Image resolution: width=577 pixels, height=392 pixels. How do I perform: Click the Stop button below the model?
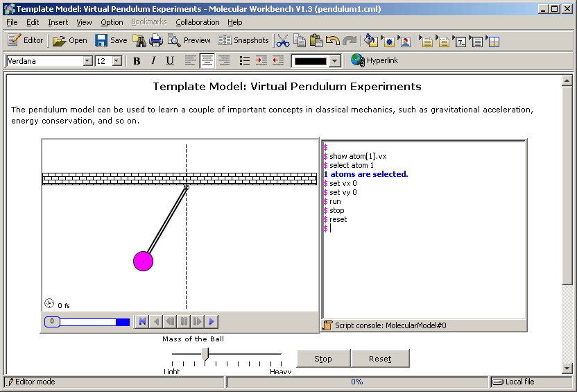pos(323,359)
